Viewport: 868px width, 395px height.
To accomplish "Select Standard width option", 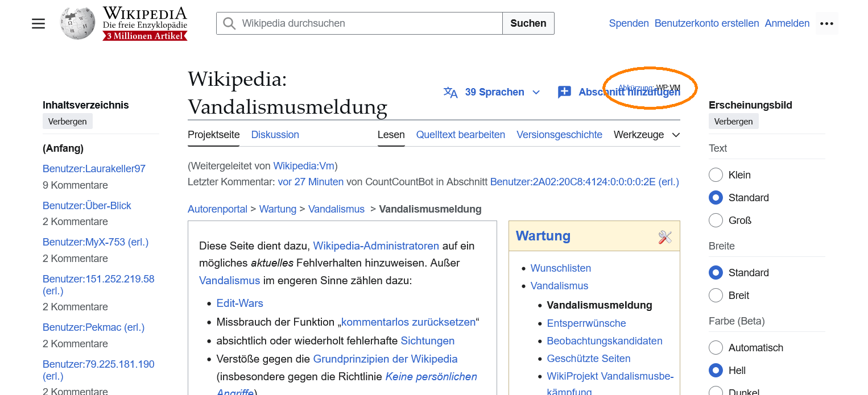I will coord(716,273).
